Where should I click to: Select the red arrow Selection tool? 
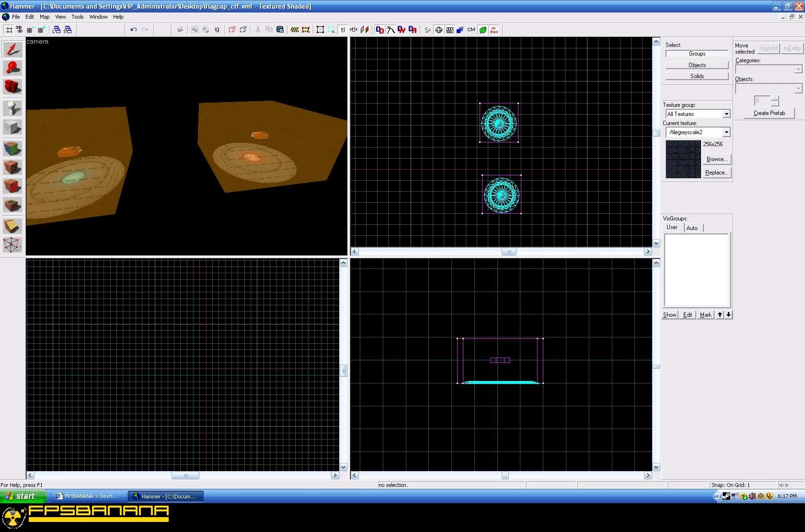point(12,49)
